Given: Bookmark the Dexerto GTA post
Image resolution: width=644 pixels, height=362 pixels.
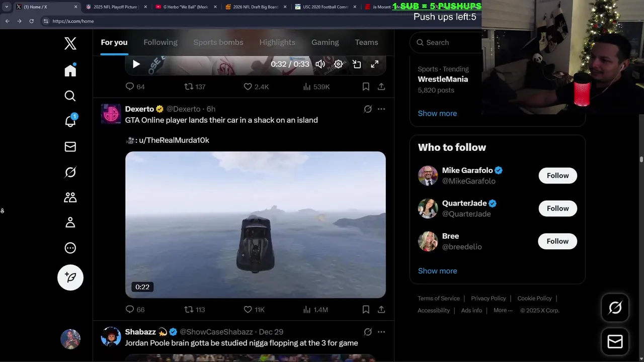Looking at the screenshot, I should [x=366, y=310].
